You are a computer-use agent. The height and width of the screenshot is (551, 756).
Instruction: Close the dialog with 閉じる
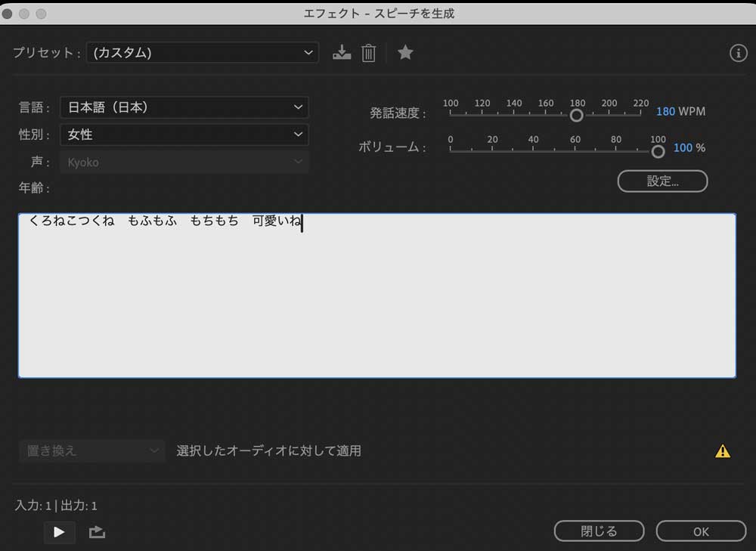tap(599, 531)
